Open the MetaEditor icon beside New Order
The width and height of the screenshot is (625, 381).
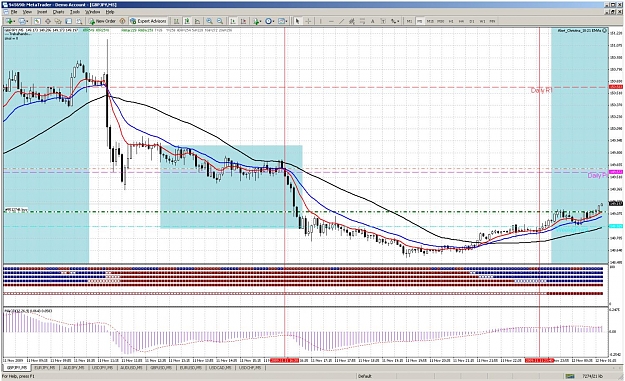pyautogui.click(x=122, y=21)
